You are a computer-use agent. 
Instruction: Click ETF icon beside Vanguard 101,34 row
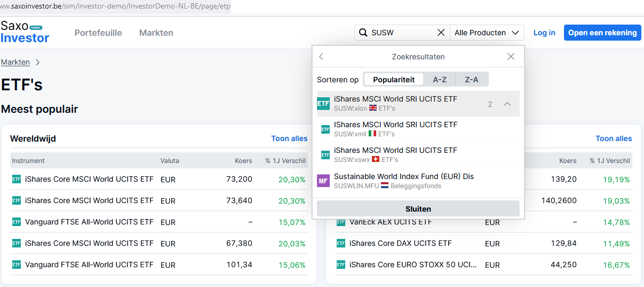pos(17,265)
